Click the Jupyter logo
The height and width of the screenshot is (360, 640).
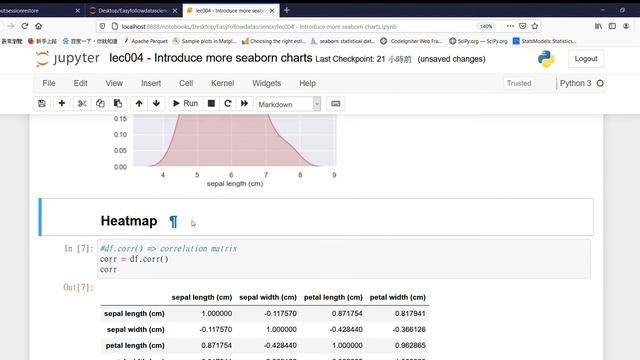tap(67, 59)
